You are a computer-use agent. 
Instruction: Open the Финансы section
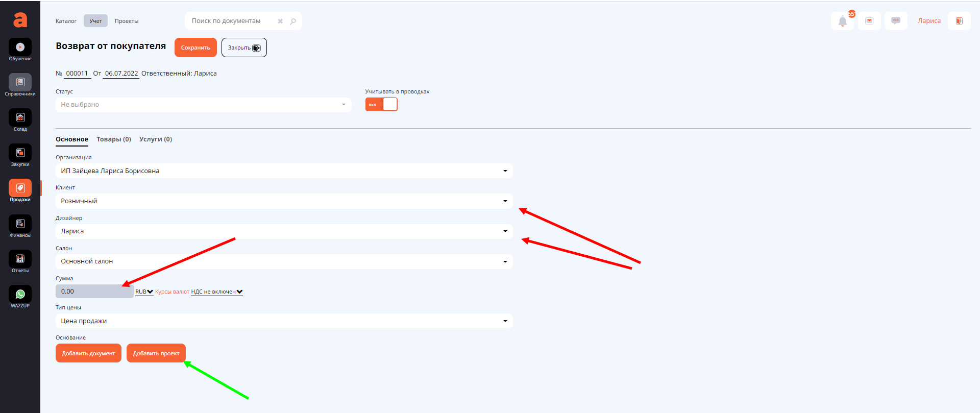[20, 224]
